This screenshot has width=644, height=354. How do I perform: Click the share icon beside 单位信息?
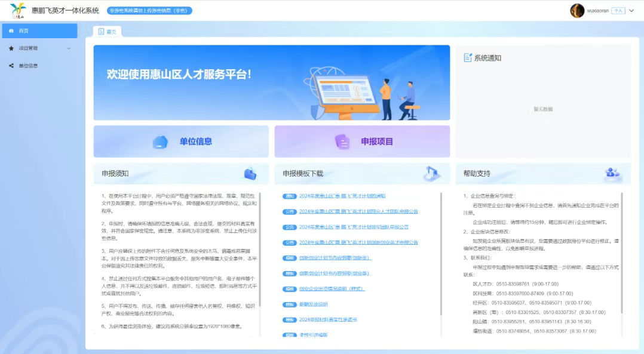11,66
